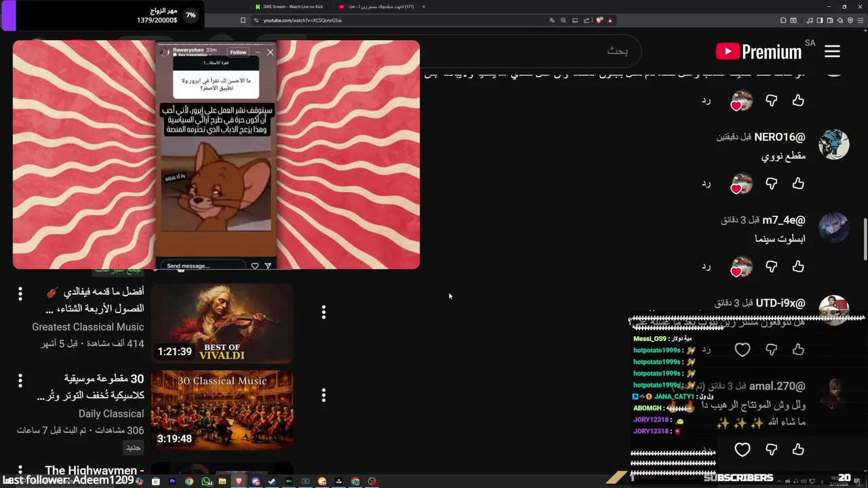The width and height of the screenshot is (868, 488).
Task: Reply to m7_4e's comment
Action: pyautogui.click(x=706, y=266)
